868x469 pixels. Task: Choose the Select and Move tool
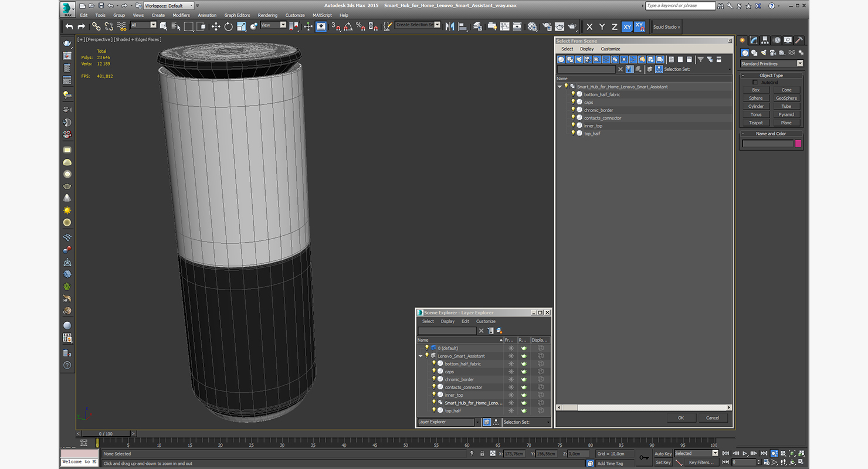[215, 26]
